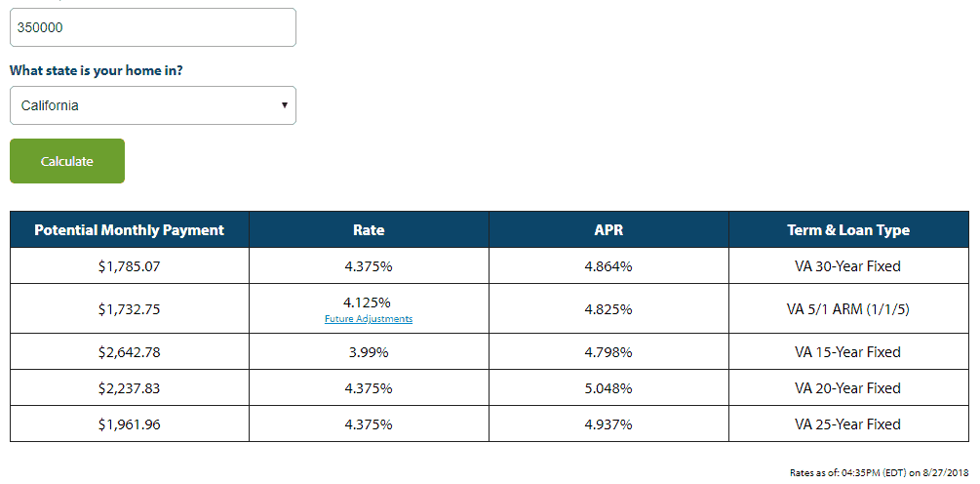Click the VA 20-Year Fixed cell
Screen dimensions: 980x484
tap(848, 388)
